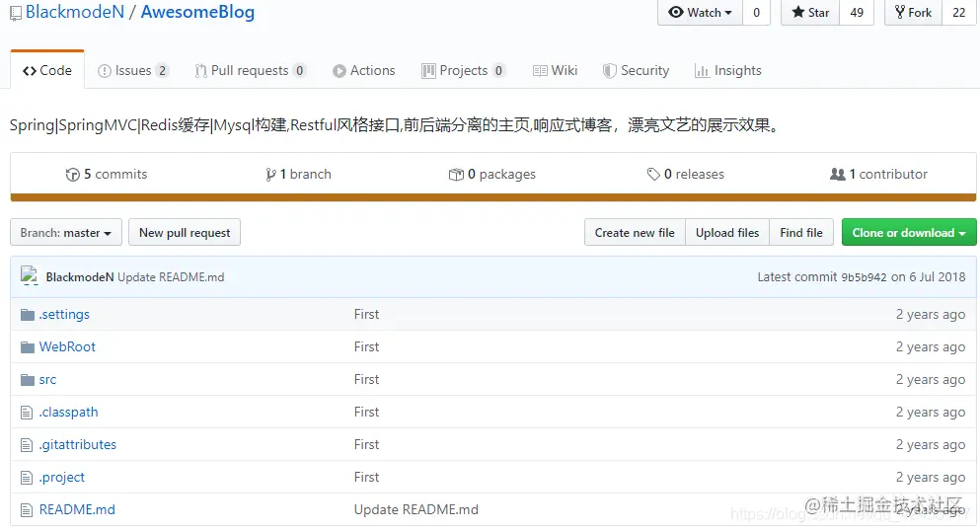Open BlackmodeN commit author link
Viewport: 980px width, 532px height.
(80, 277)
